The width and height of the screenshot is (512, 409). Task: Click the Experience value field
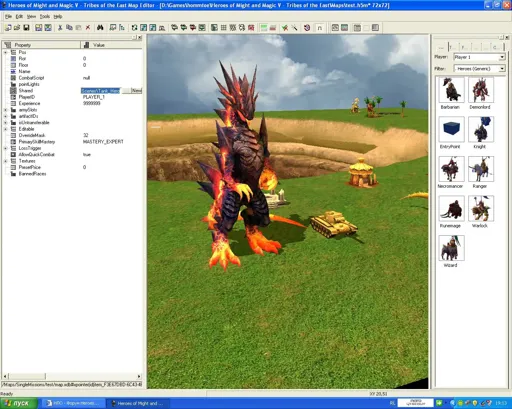[112, 103]
